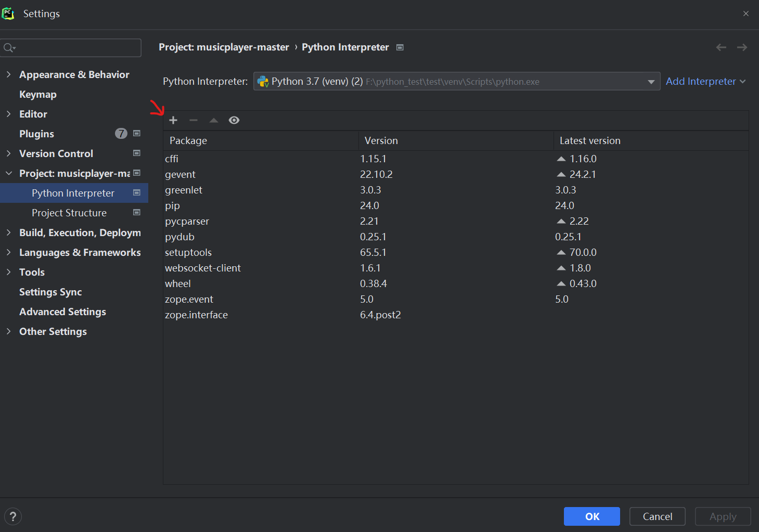This screenshot has height=532, width=759.
Task: Select the websocket-client package row
Action: click(456, 268)
